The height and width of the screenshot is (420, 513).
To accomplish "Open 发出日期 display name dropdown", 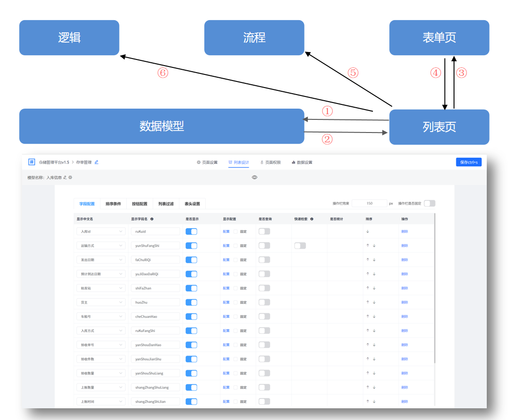I will click(x=101, y=260).
